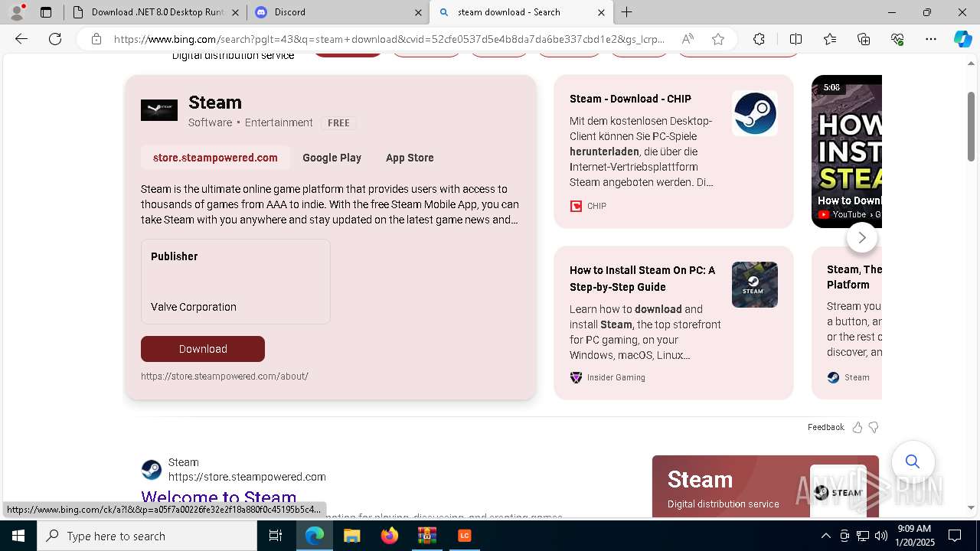Activate the Read aloud icon

(x=688, y=39)
